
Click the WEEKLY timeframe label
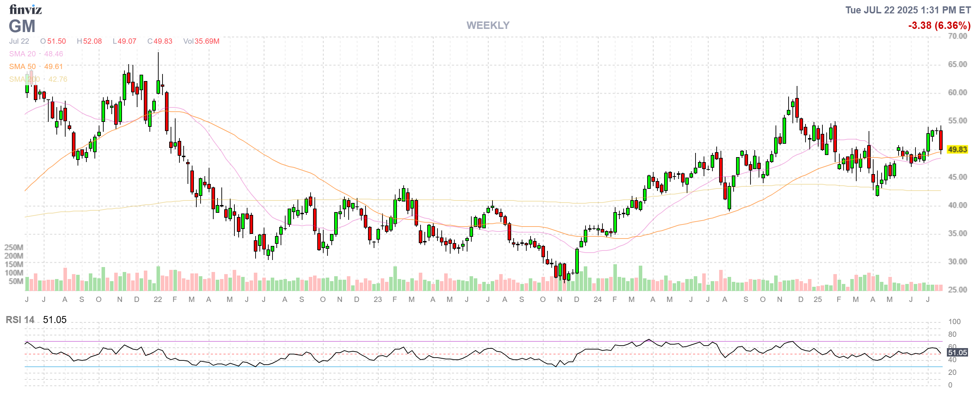pyautogui.click(x=488, y=25)
